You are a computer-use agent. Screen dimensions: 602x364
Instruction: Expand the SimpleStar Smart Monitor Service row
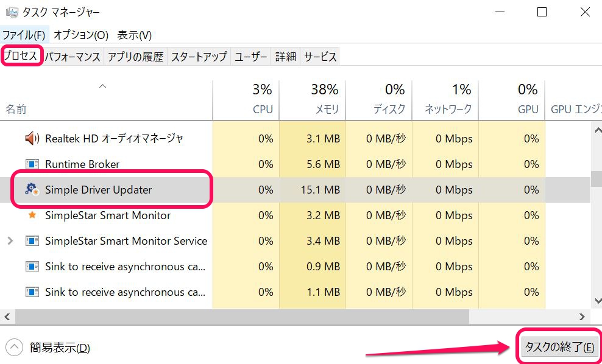[x=10, y=241]
